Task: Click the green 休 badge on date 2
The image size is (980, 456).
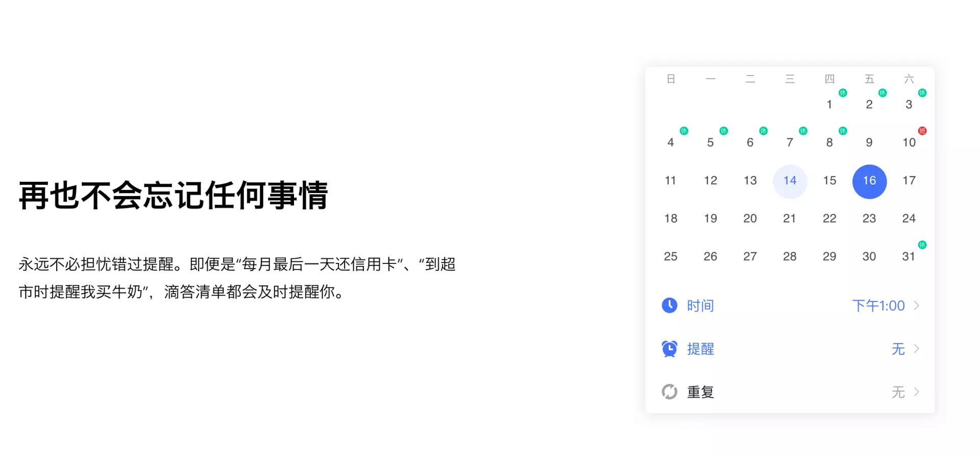Action: (883, 93)
